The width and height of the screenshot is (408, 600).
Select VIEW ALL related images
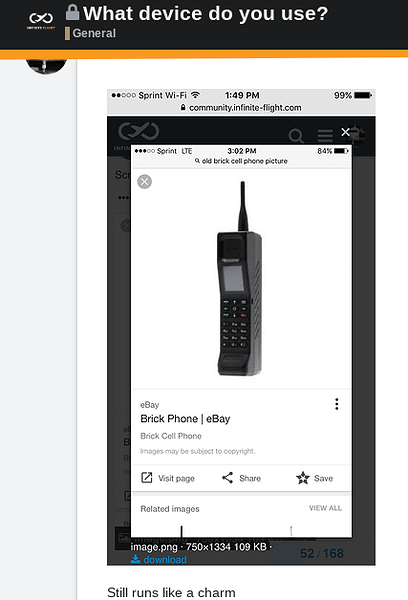point(325,508)
